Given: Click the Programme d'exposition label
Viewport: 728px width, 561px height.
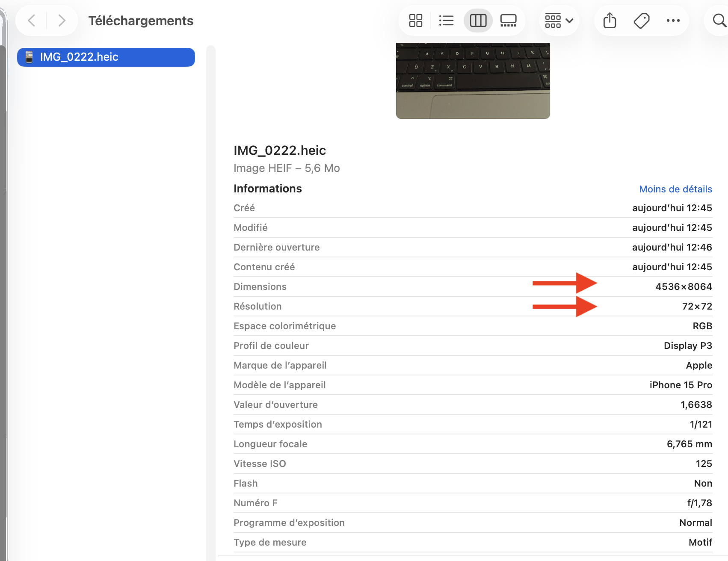Looking at the screenshot, I should tap(289, 523).
